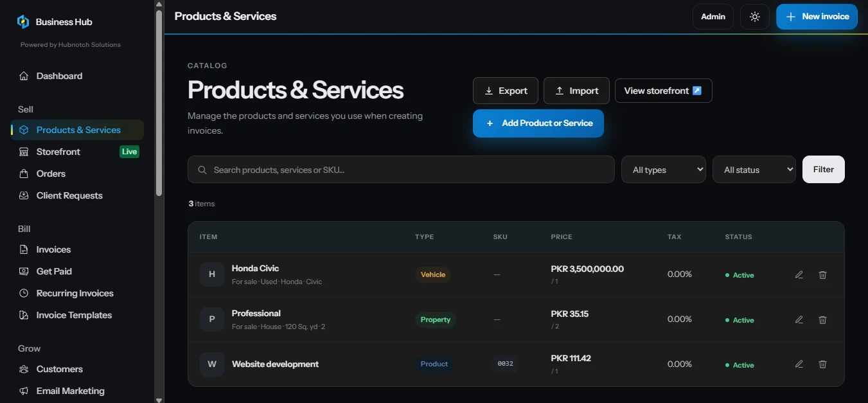Click the H avatar of Honda Civic

pos(212,274)
